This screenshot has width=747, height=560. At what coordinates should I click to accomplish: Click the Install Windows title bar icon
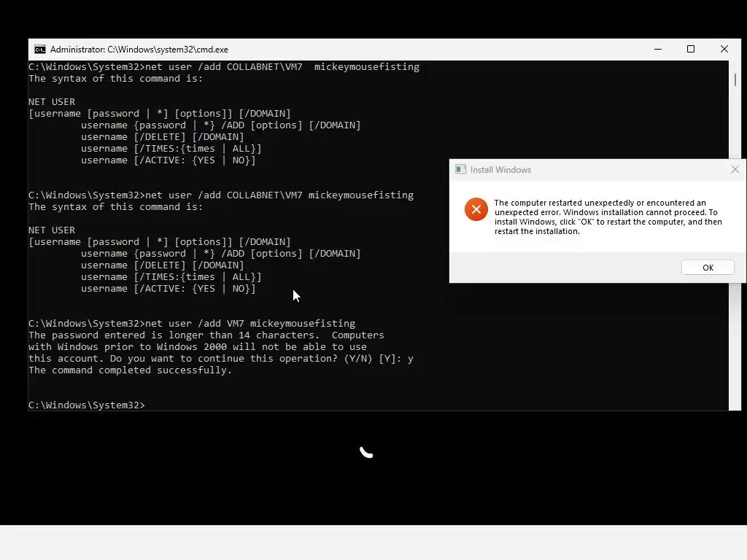(x=460, y=169)
